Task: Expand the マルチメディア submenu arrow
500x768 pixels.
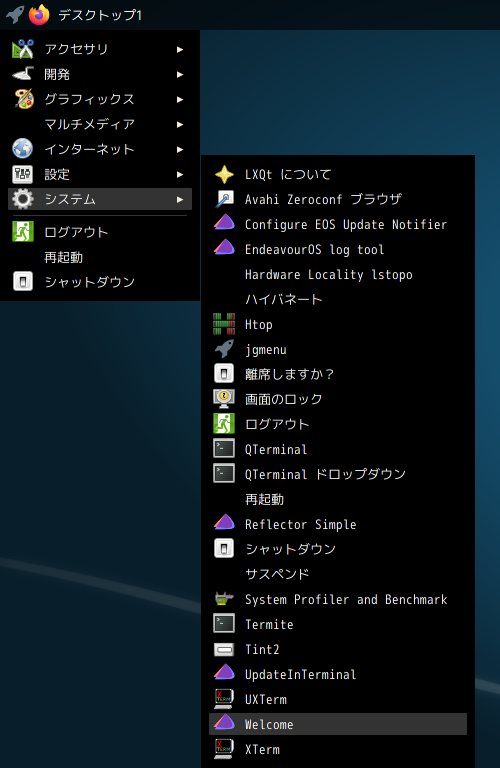Action: [180, 124]
